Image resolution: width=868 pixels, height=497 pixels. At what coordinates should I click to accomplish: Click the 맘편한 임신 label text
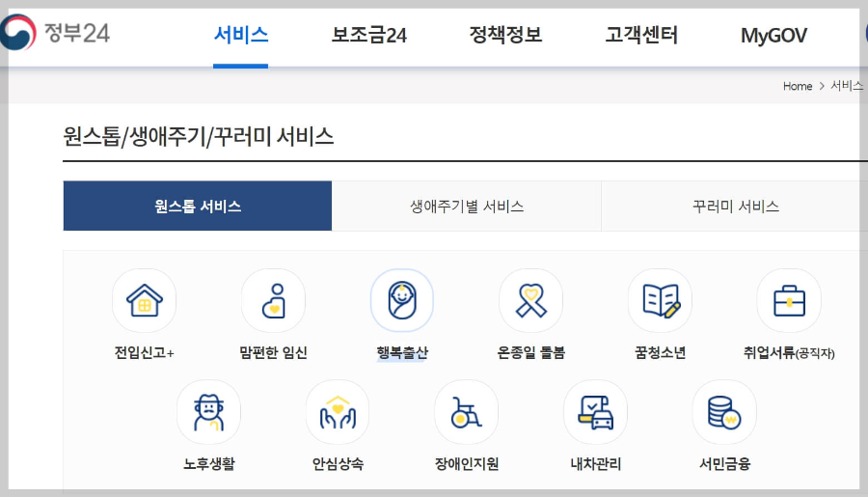coord(273,352)
